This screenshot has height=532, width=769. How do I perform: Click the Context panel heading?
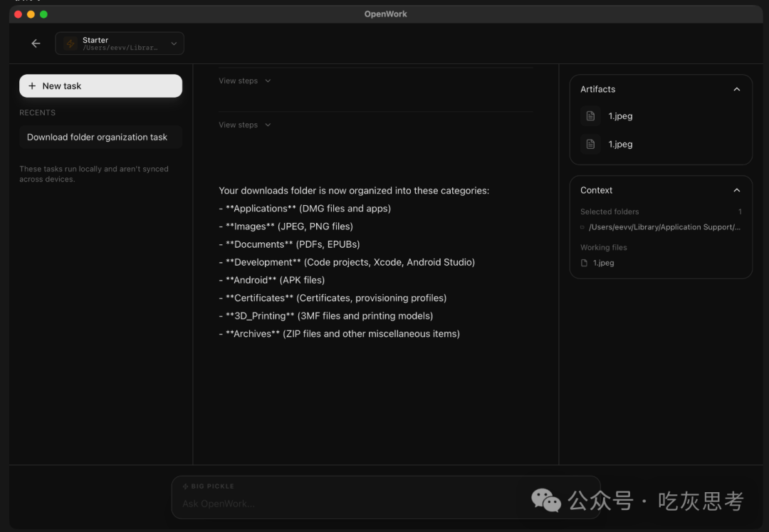pos(596,190)
